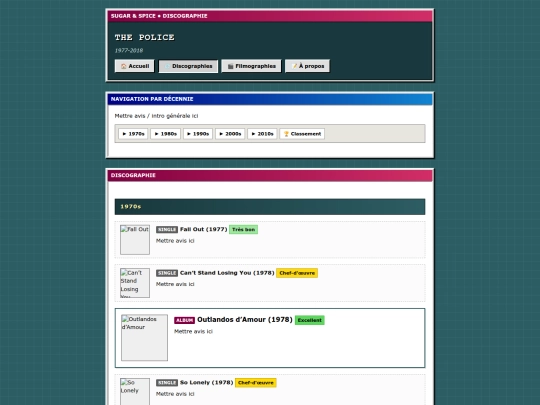Go to the Discographies section

[x=188, y=66]
